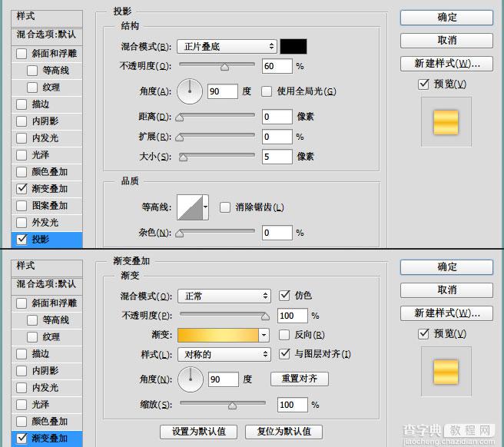This screenshot has width=504, height=447.
Task: Click 确定 in the 投影 dialog
Action: pyautogui.click(x=446, y=18)
